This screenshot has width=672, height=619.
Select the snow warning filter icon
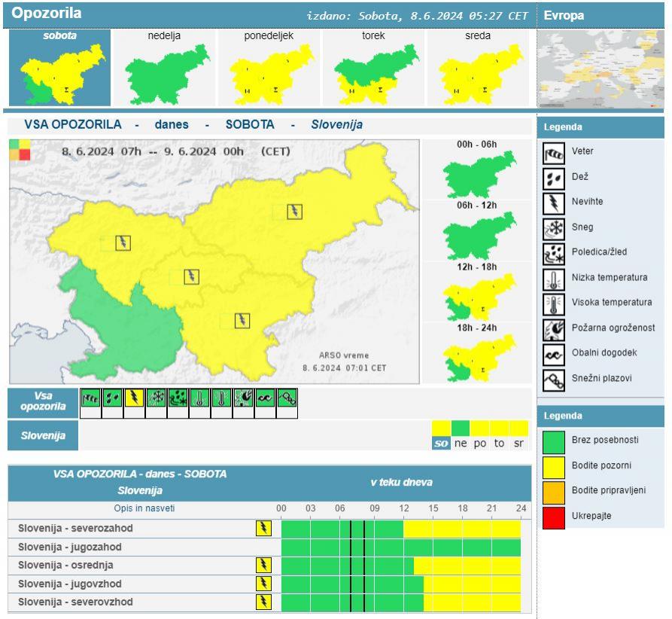[156, 398]
